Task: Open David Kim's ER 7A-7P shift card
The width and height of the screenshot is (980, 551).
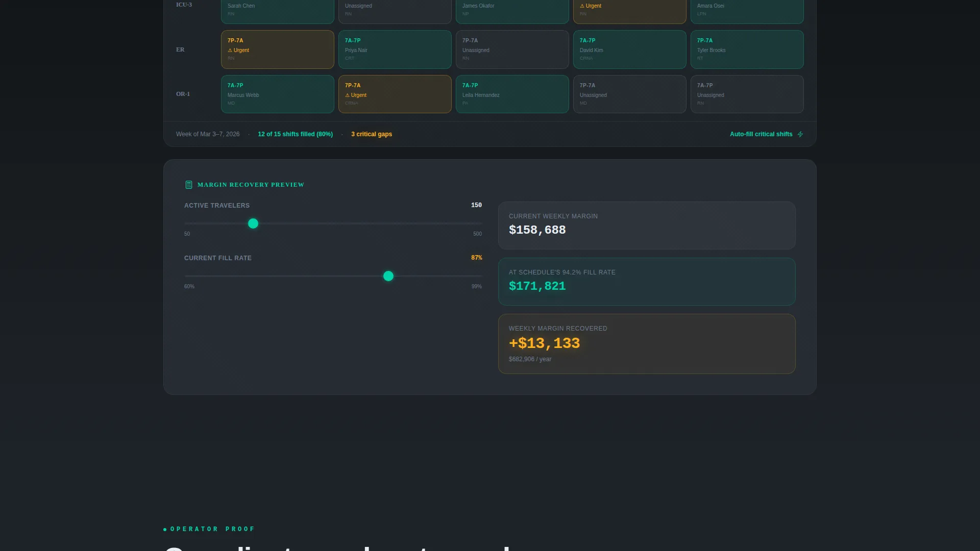Action: click(630, 49)
